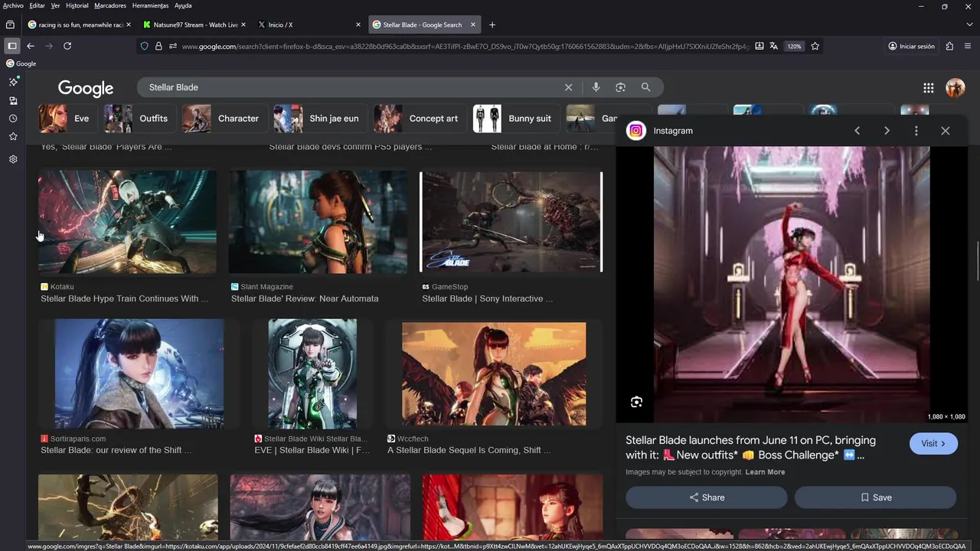The width and height of the screenshot is (980, 551).
Task: Filter images by Character chip
Action: [224, 119]
